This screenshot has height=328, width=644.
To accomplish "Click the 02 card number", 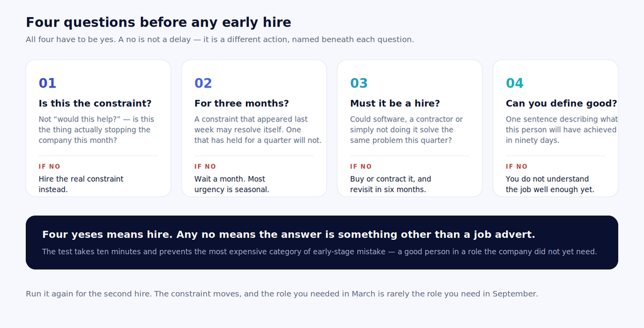I will (x=203, y=83).
